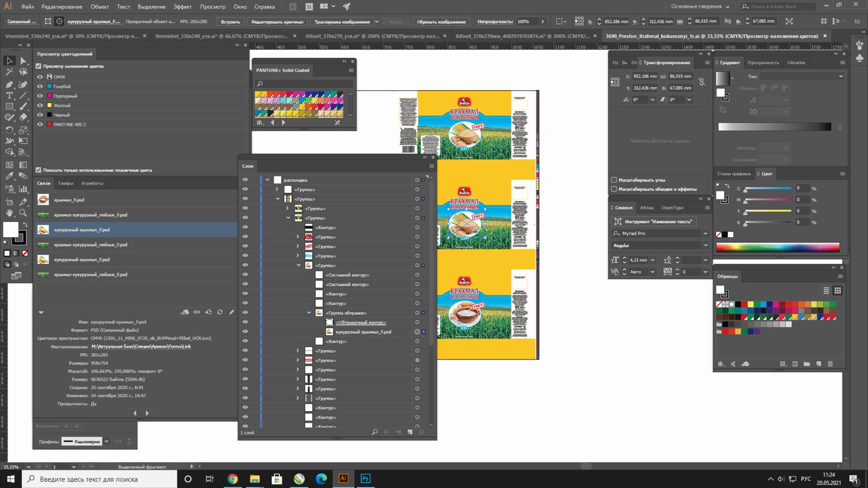This screenshot has height=488, width=868.
Task: Open stroke profile 'Равномерно' dropdown
Action: tap(106, 441)
